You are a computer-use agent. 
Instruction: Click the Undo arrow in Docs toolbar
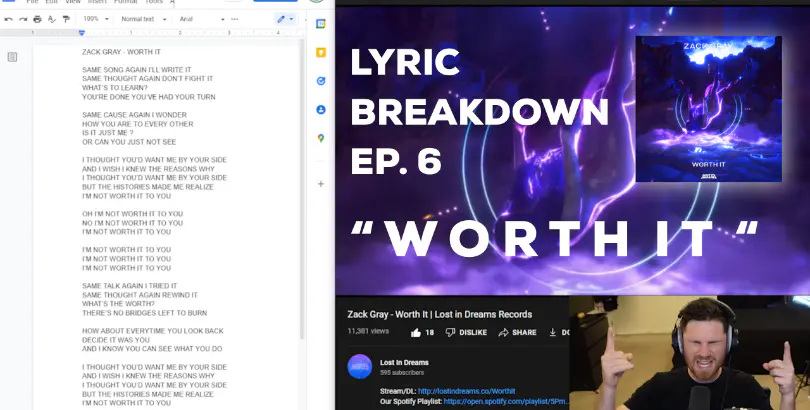(9, 19)
